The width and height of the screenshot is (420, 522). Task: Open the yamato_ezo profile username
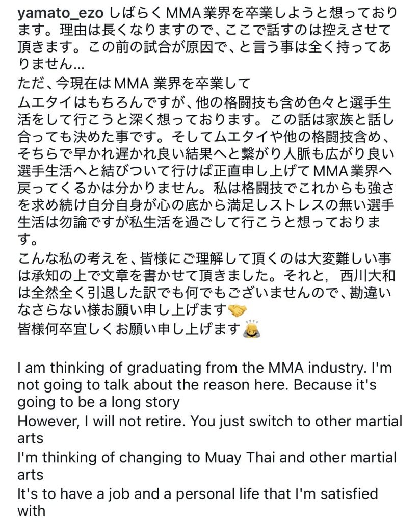[x=61, y=14]
